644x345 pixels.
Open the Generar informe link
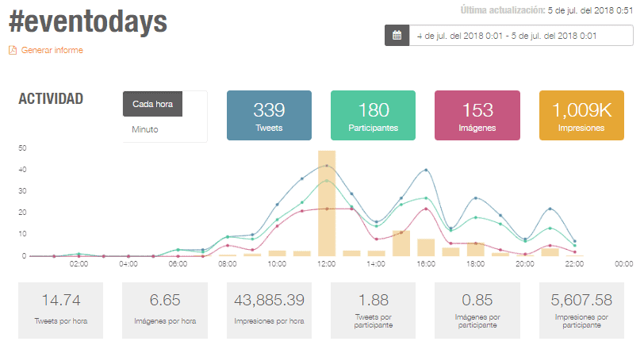[52, 50]
